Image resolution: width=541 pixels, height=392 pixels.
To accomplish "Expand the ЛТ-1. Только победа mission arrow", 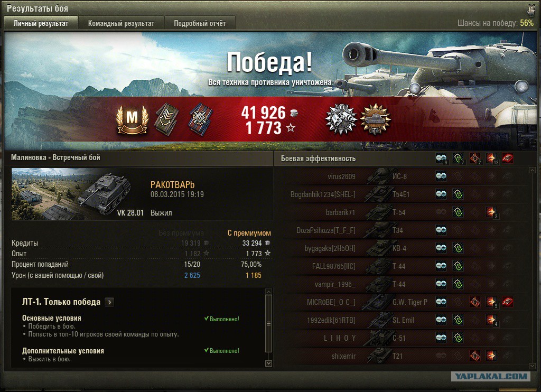I will pos(109,302).
